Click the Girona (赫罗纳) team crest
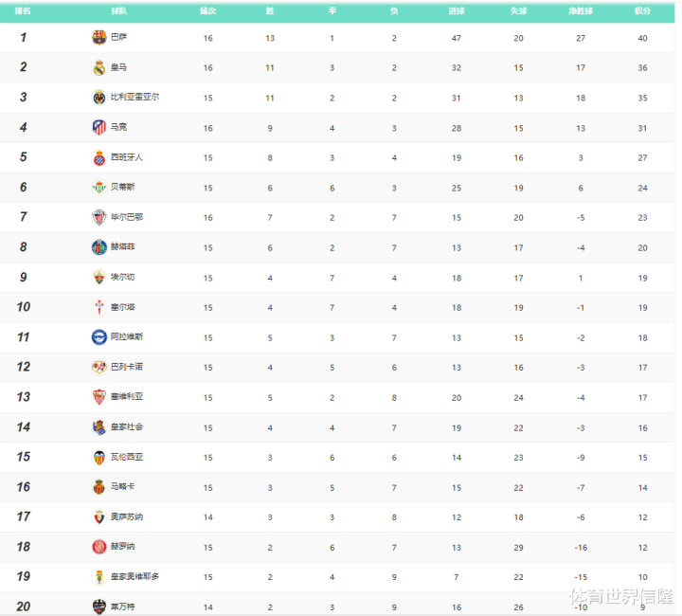Screen dimensions: 682x616 pos(99,547)
